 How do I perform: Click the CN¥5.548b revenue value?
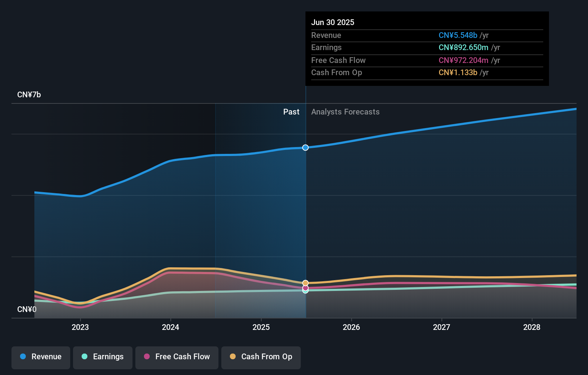click(458, 35)
